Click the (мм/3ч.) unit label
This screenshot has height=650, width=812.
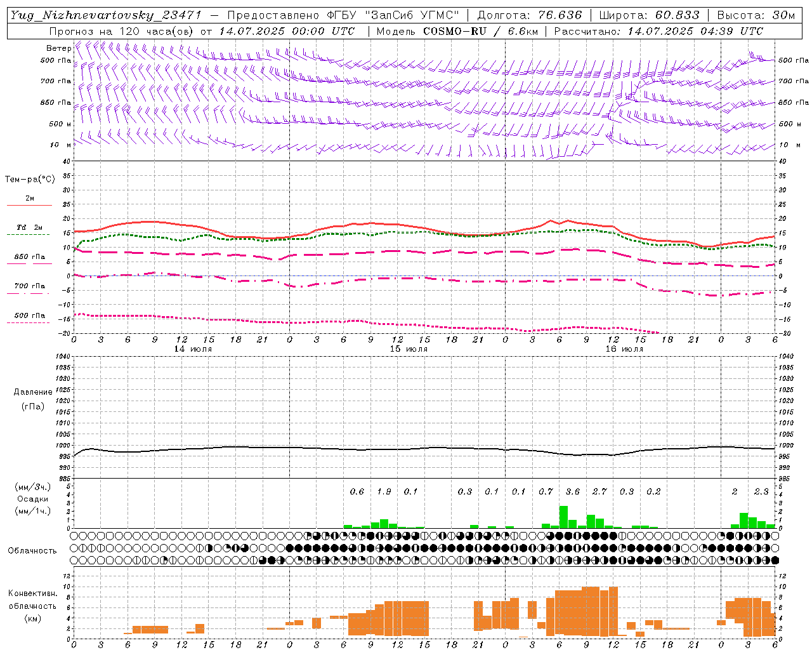coord(32,487)
